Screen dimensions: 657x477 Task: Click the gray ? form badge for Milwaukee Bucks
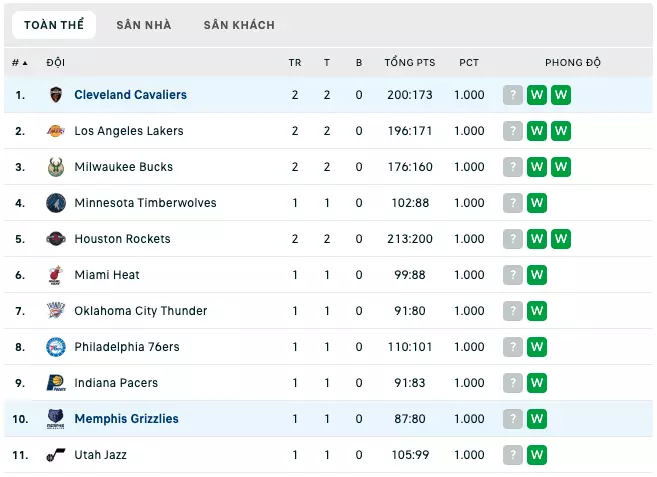[x=512, y=167]
